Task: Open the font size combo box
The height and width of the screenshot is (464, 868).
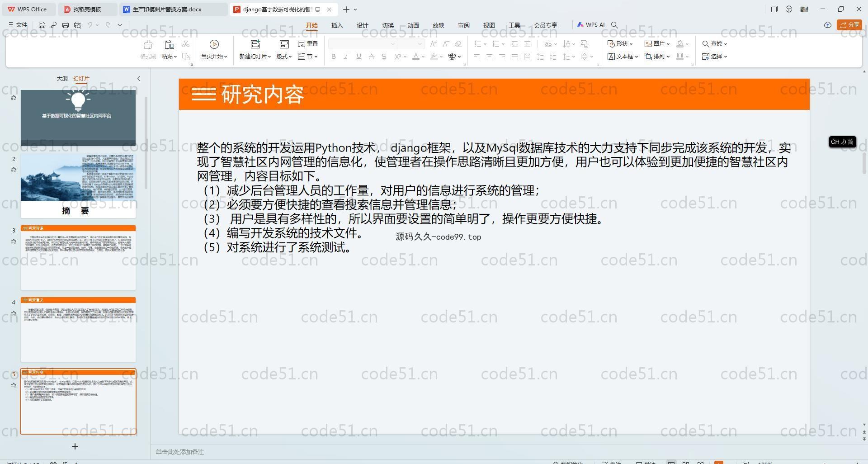Action: coord(411,44)
